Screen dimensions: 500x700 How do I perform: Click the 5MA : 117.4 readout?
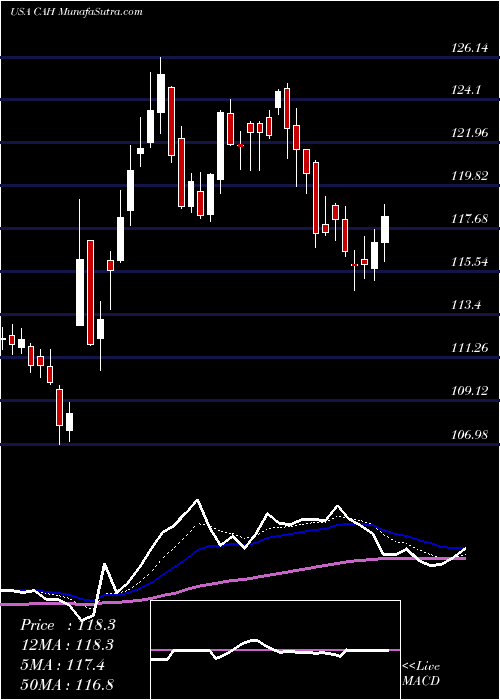[x=63, y=665]
